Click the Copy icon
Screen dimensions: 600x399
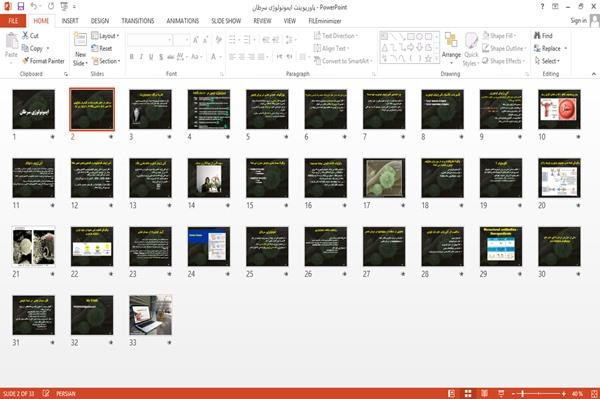coord(25,48)
